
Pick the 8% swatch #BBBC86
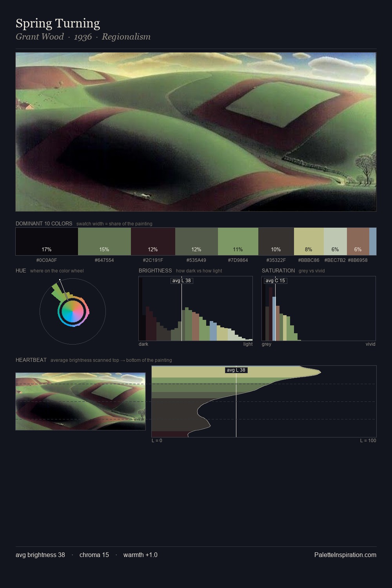point(309,241)
